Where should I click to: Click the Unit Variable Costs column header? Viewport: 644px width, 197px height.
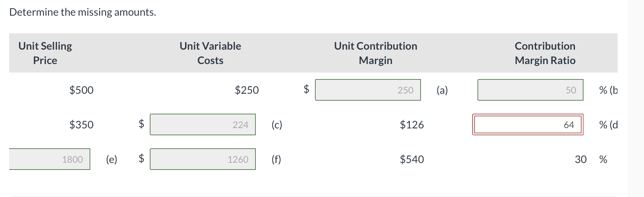210,53
